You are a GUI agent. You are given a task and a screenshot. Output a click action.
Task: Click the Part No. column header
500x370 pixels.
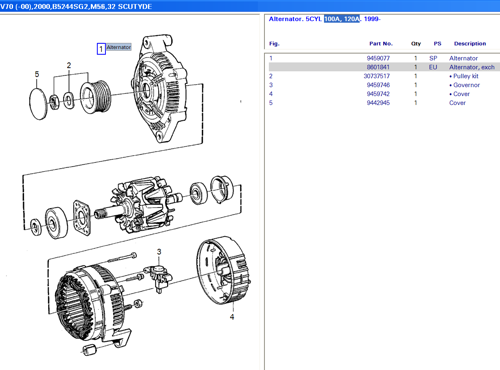[381, 44]
